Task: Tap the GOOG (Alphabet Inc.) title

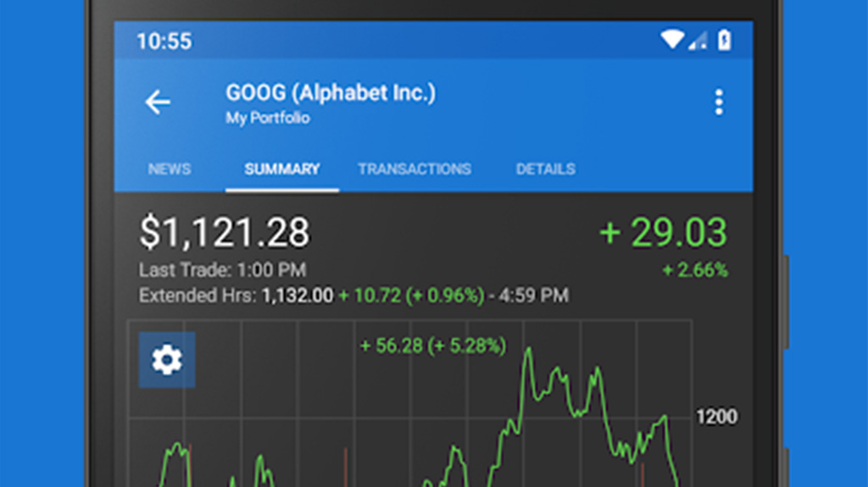Action: 331,92
